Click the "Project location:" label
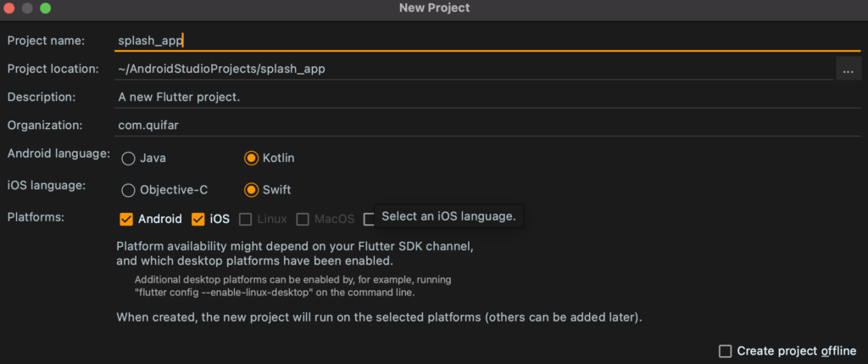 tap(53, 69)
